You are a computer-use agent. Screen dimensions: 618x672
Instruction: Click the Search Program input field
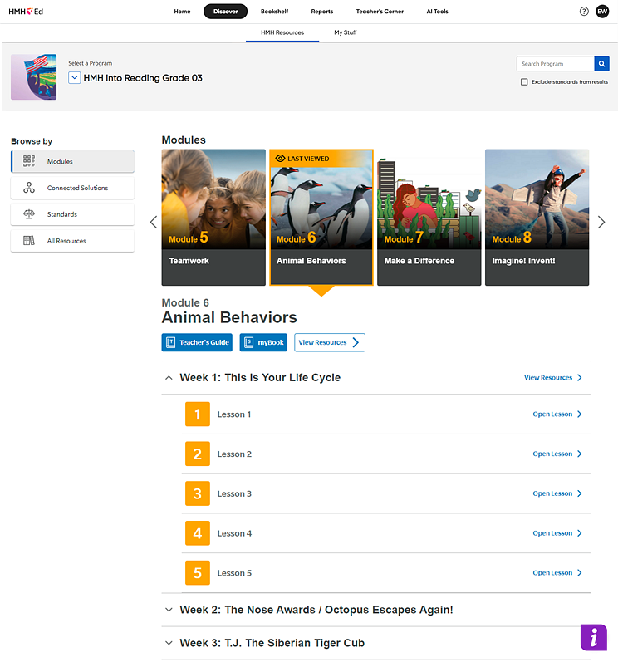pos(556,64)
